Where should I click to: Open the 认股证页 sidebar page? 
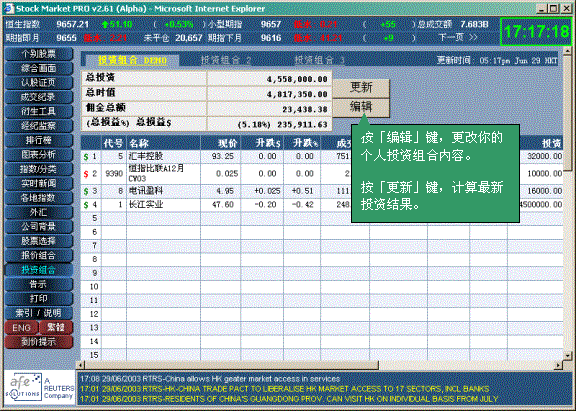tap(39, 83)
